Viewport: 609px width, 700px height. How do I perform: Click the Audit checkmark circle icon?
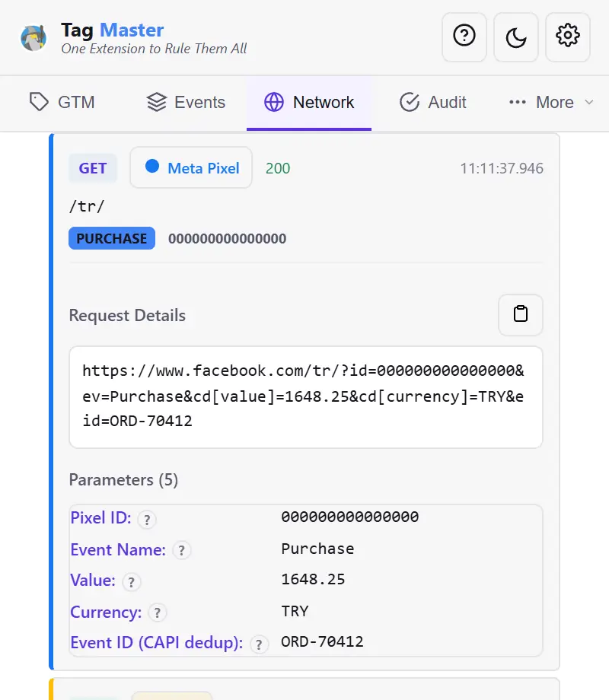(x=410, y=102)
